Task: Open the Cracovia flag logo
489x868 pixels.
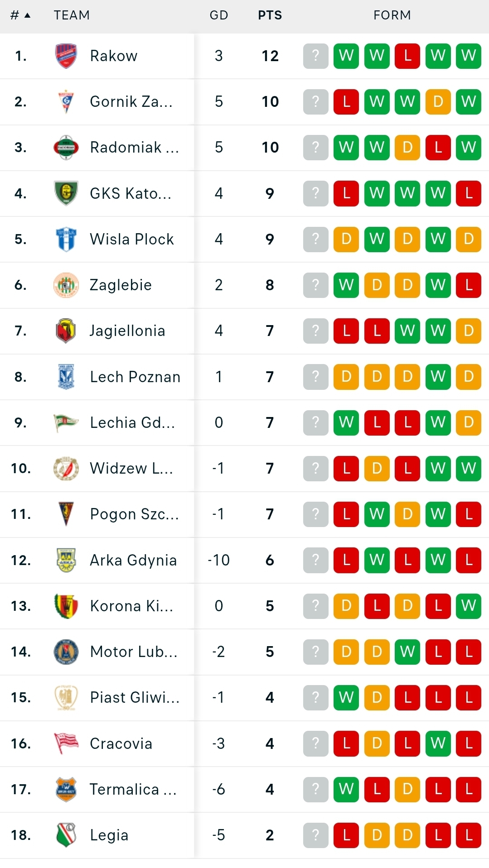Action: pos(66,743)
